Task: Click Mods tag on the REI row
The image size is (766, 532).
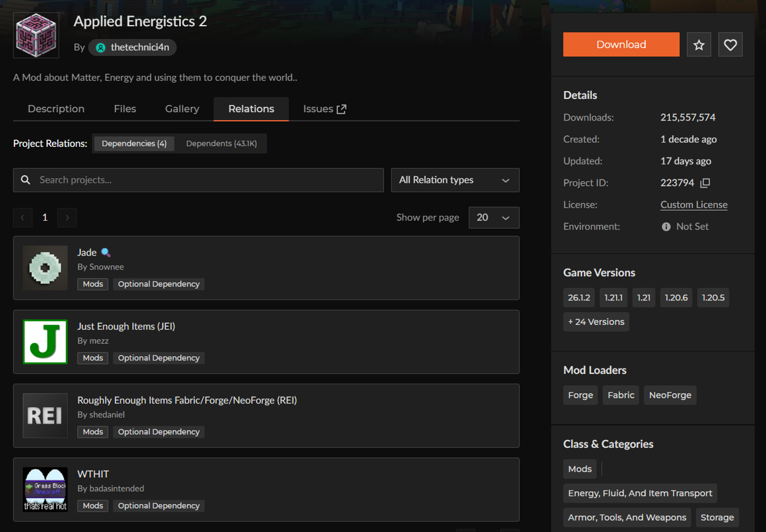Action: click(x=93, y=432)
